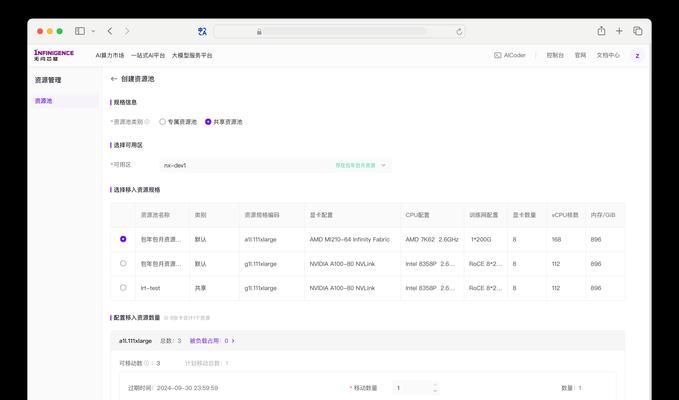Open the 一站式AI平台 menu
Image resolution: width=679 pixels, height=400 pixels.
(148, 55)
